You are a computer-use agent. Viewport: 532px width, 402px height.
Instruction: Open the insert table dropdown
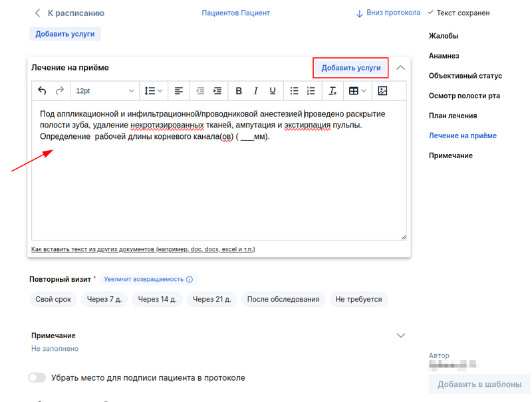pos(358,91)
